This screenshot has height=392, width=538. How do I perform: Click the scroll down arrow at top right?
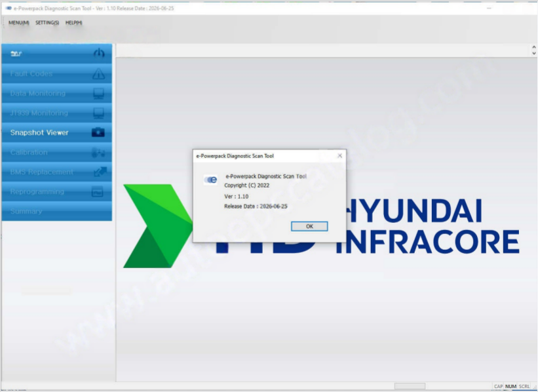(x=534, y=54)
